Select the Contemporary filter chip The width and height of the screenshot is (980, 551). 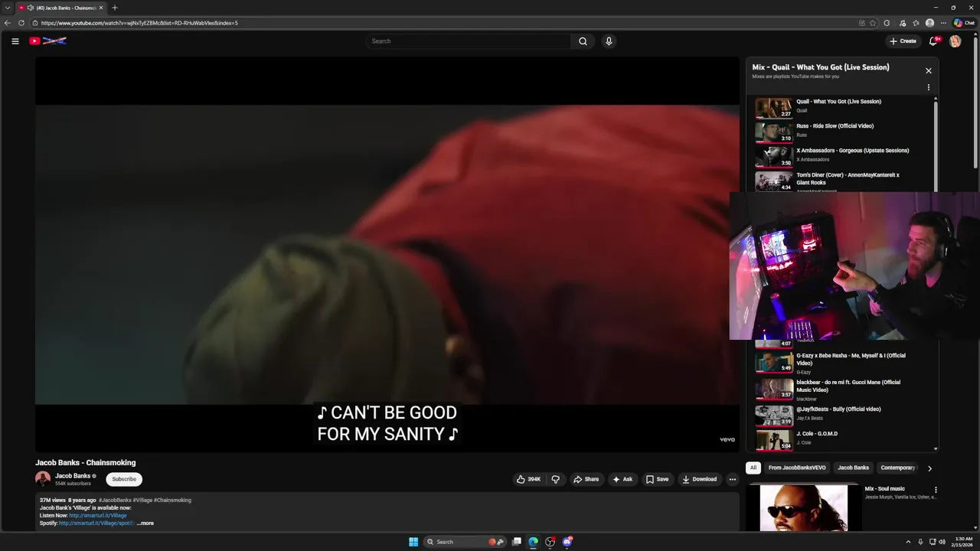pos(898,468)
